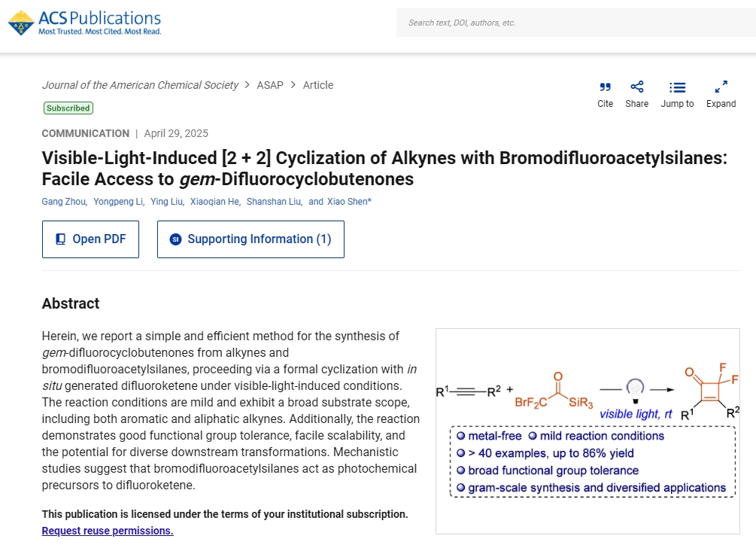
Task: Click the Share icon
Action: [636, 87]
